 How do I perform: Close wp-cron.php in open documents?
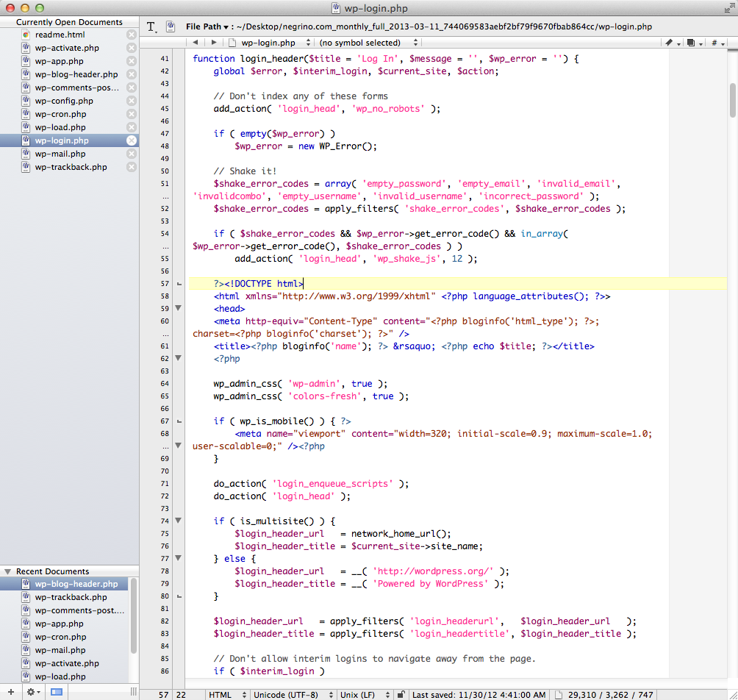[132, 114]
